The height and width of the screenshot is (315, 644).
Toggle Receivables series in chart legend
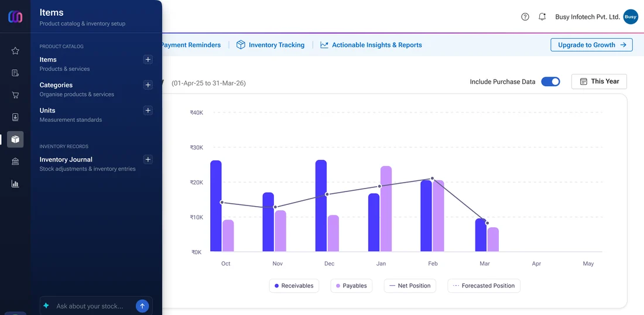[x=294, y=286]
